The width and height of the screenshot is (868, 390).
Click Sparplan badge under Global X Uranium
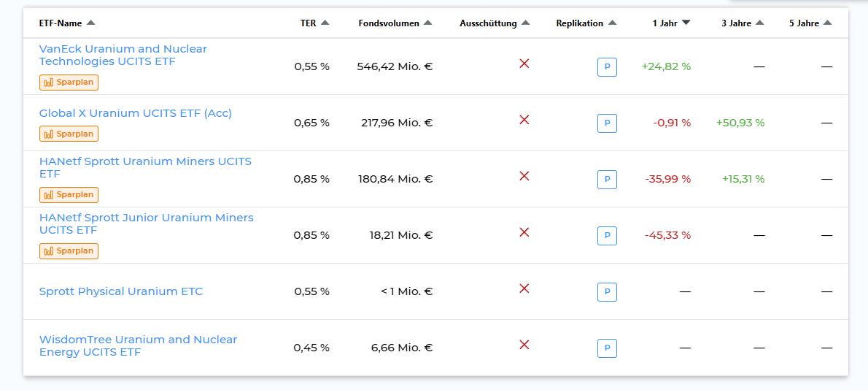[x=69, y=134]
